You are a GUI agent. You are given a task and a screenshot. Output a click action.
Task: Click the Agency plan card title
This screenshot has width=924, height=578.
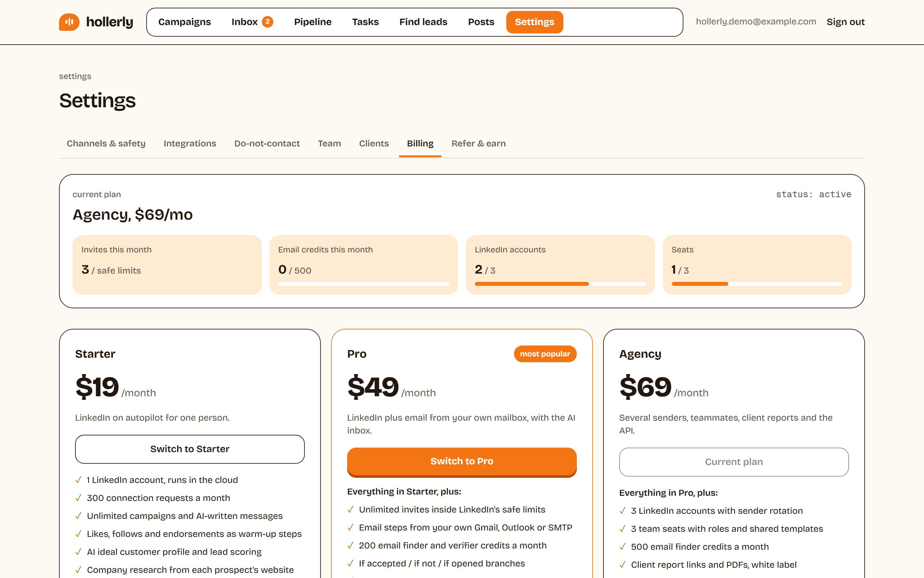[x=640, y=354]
